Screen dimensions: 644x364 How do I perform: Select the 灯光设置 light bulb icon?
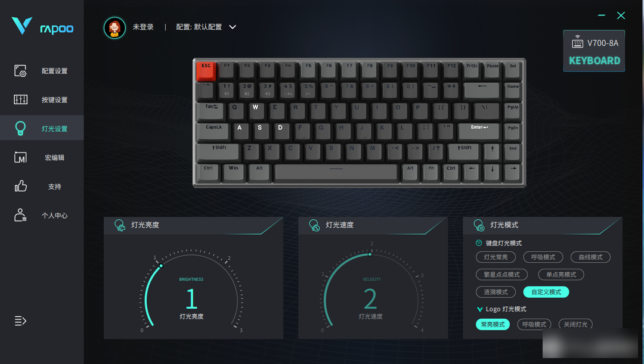[x=20, y=128]
